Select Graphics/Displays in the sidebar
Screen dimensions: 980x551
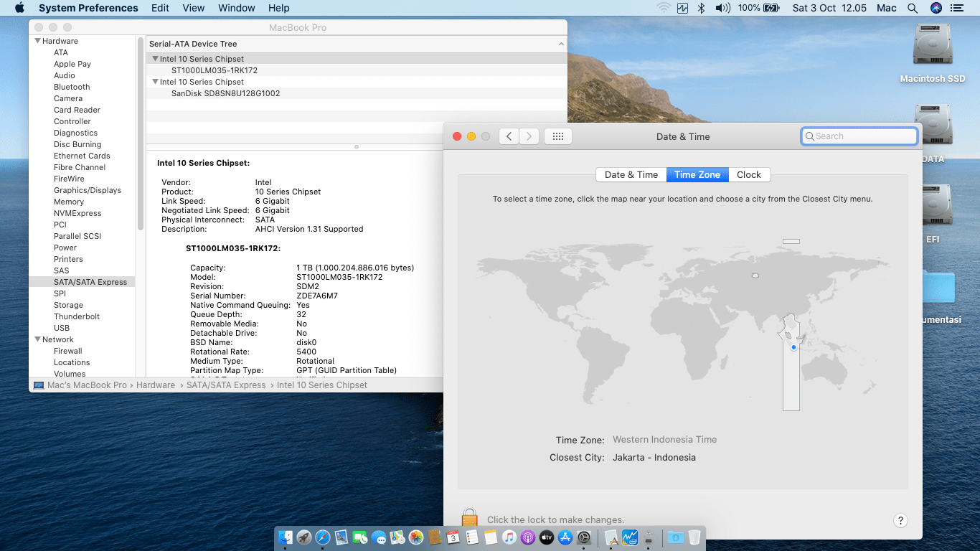pyautogui.click(x=88, y=190)
